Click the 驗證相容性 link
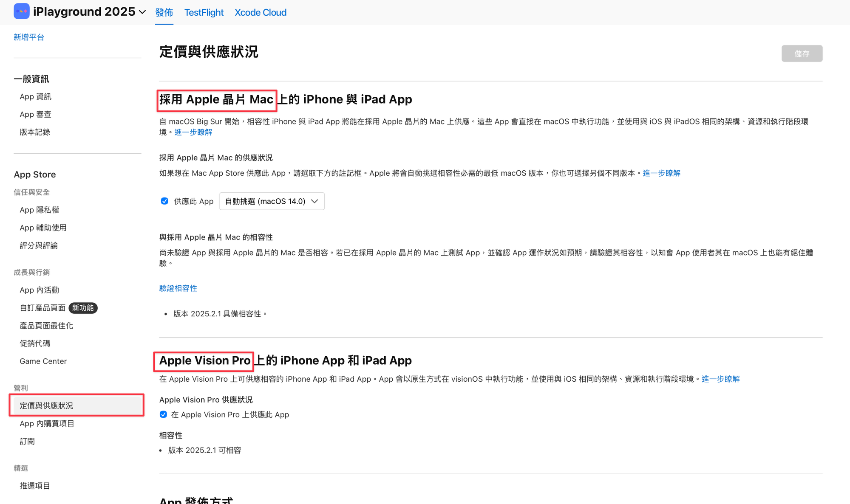 [x=178, y=288]
